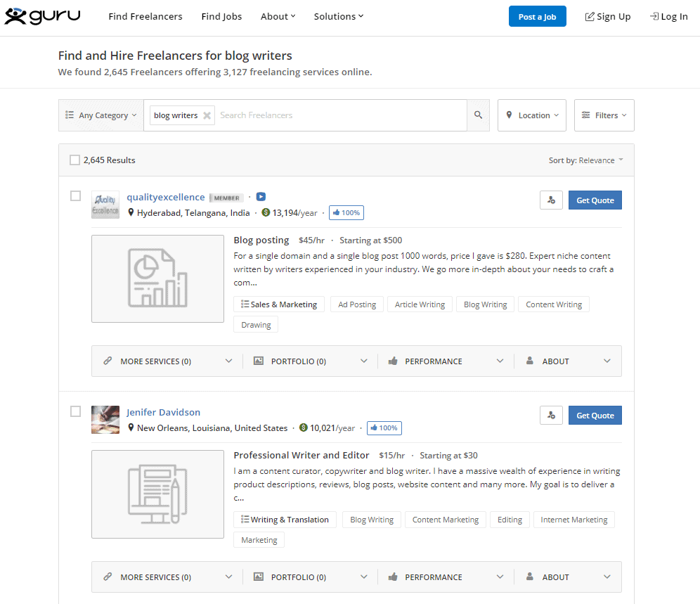Viewport: 700px width, 604px height.
Task: Remove the blog writers search tag
Action: pos(207,115)
